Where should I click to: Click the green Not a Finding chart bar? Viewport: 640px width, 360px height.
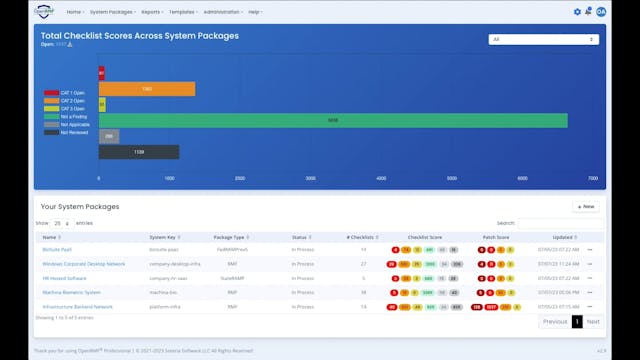333,120
